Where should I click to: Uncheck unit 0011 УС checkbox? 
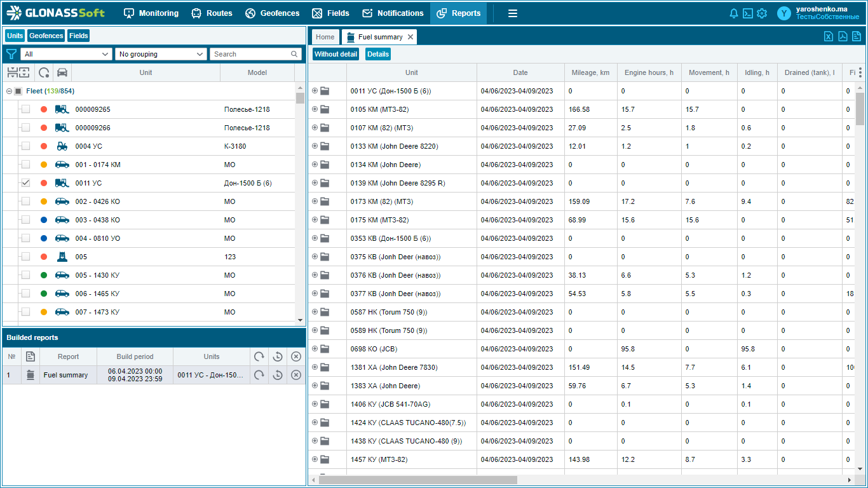(25, 183)
